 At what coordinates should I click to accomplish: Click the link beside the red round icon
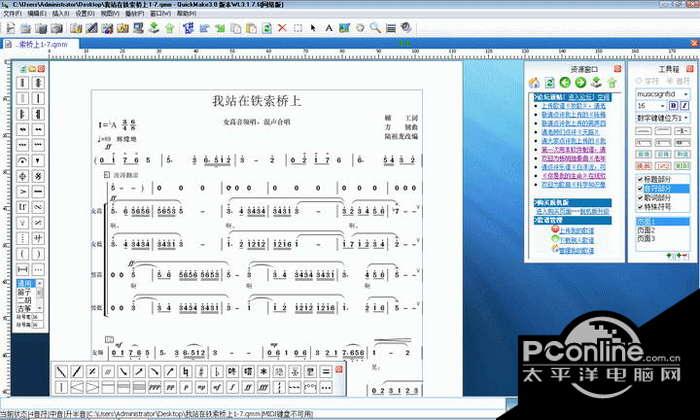577,231
